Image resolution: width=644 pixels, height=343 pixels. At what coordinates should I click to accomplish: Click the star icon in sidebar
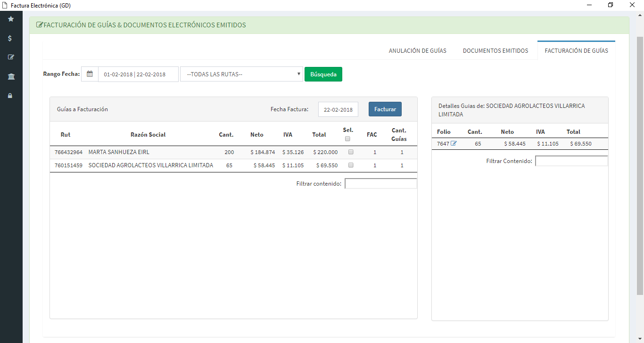pyautogui.click(x=11, y=19)
